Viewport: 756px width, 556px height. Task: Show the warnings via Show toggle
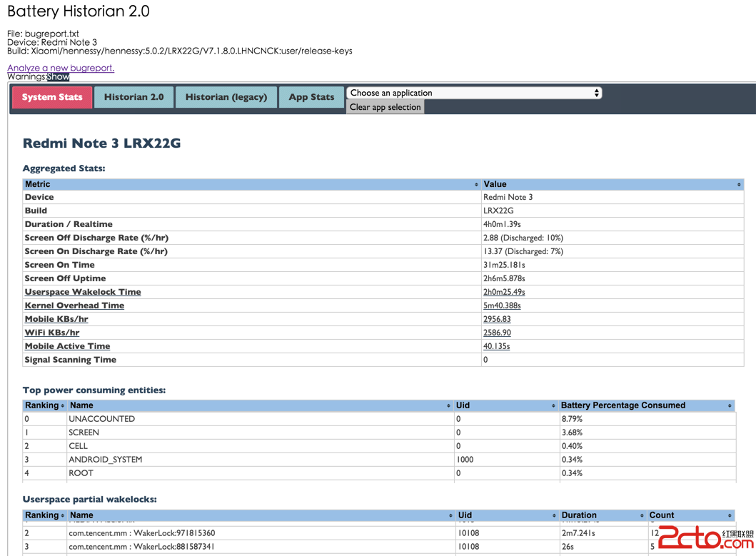(59, 76)
